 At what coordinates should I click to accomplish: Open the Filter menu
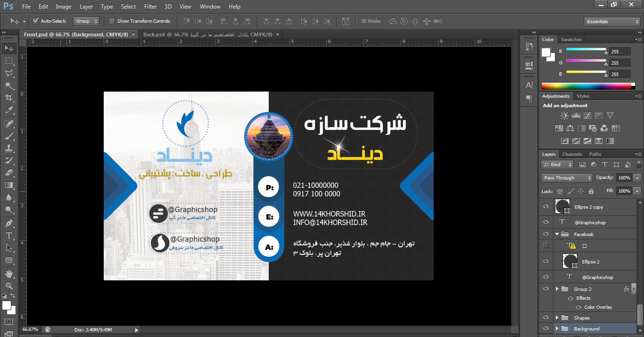click(150, 7)
